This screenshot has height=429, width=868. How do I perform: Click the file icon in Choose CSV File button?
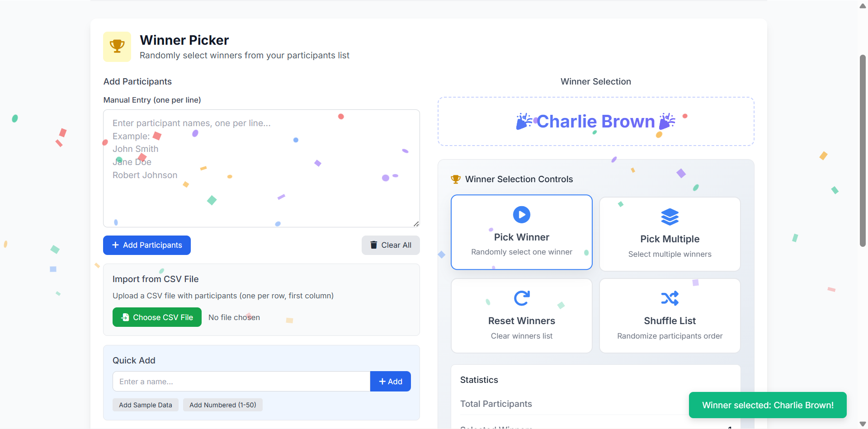(x=125, y=317)
